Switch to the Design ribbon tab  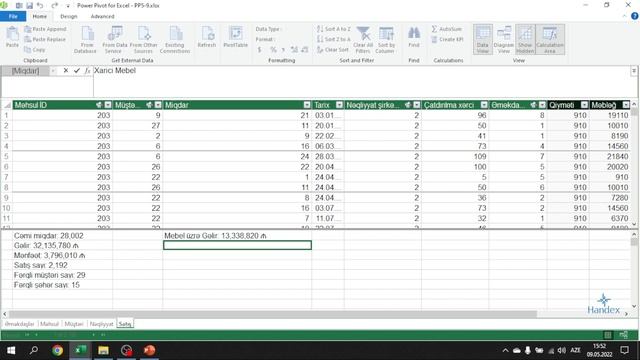[69, 16]
